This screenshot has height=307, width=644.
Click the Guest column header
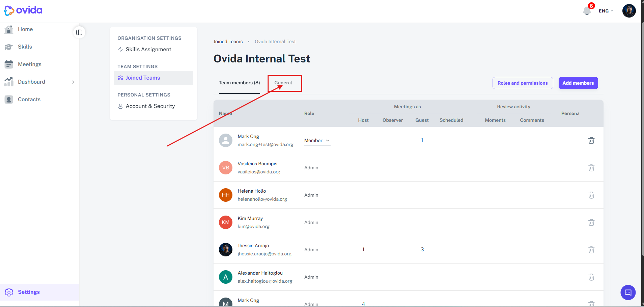pyautogui.click(x=422, y=120)
